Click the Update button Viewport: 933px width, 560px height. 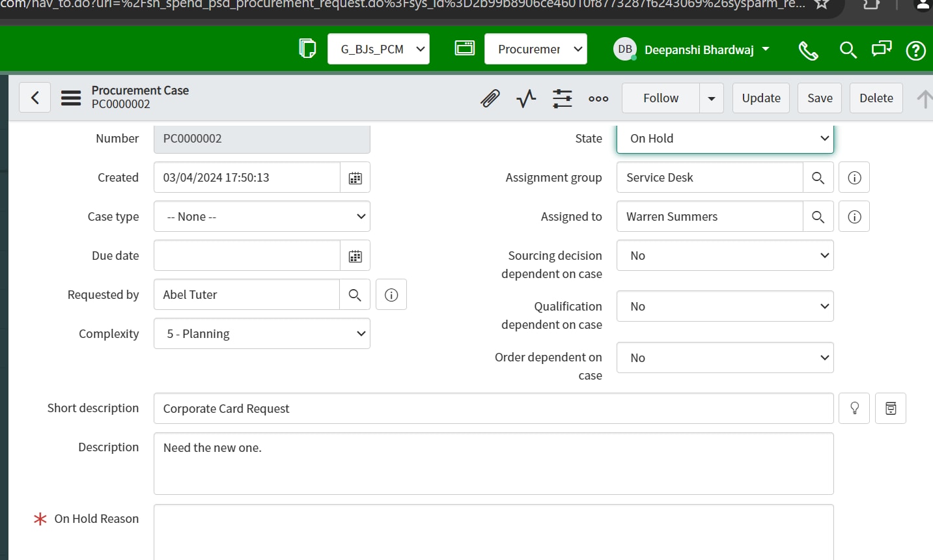(x=760, y=98)
